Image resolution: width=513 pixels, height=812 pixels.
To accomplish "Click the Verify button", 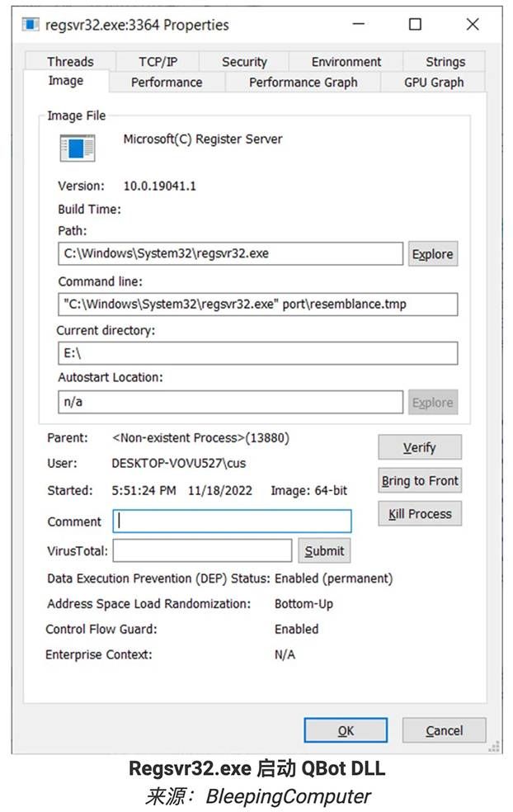I will point(419,447).
